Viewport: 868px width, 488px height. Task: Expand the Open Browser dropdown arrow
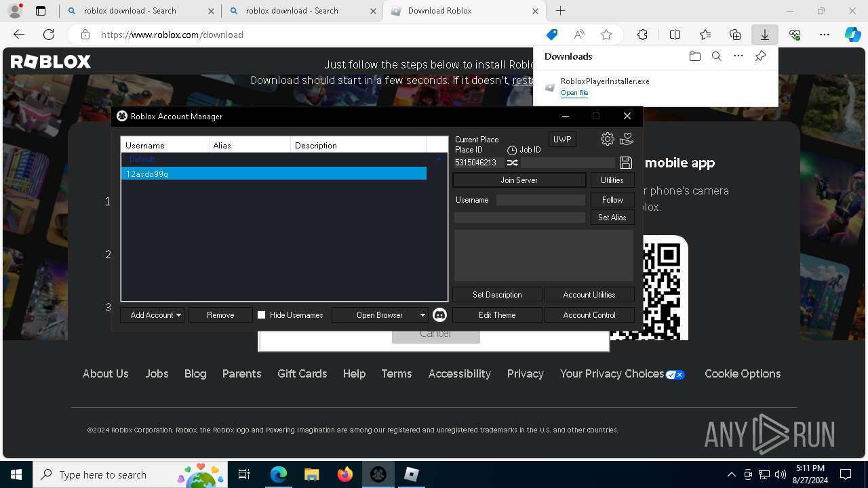click(422, 315)
